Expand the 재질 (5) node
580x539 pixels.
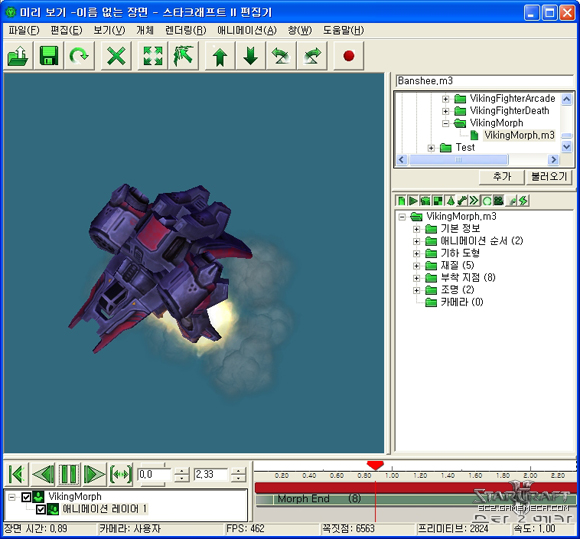point(417,266)
